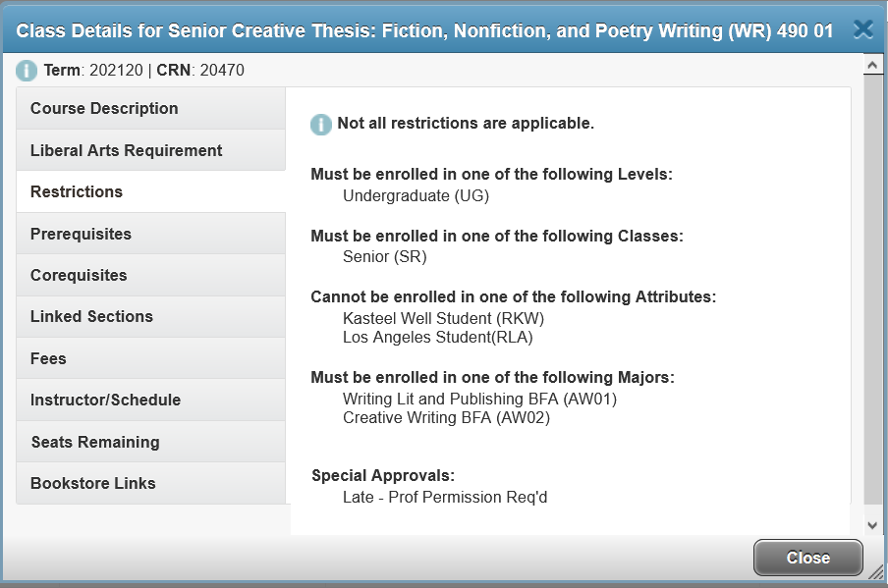Click the info icon beside Term

27,71
